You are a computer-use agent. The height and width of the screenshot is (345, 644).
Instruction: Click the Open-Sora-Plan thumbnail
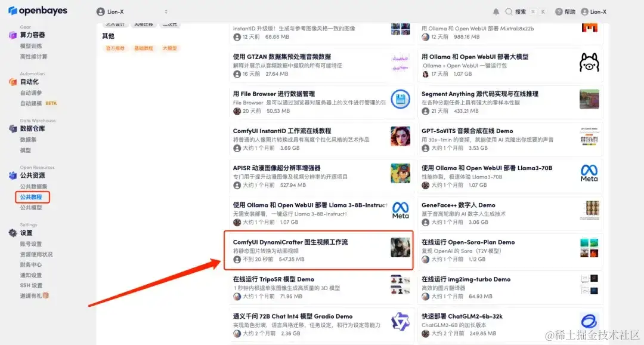[x=589, y=248]
